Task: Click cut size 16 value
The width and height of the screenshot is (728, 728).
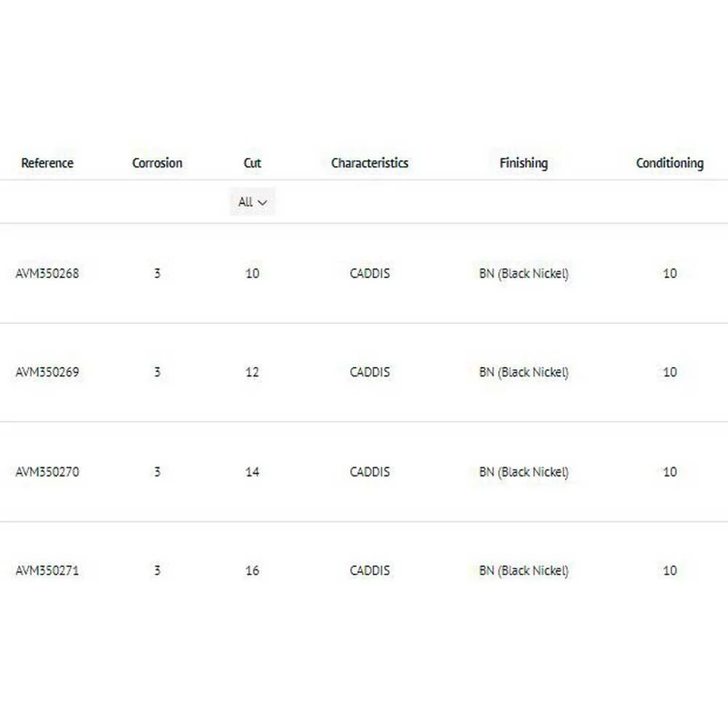Action: click(x=252, y=571)
